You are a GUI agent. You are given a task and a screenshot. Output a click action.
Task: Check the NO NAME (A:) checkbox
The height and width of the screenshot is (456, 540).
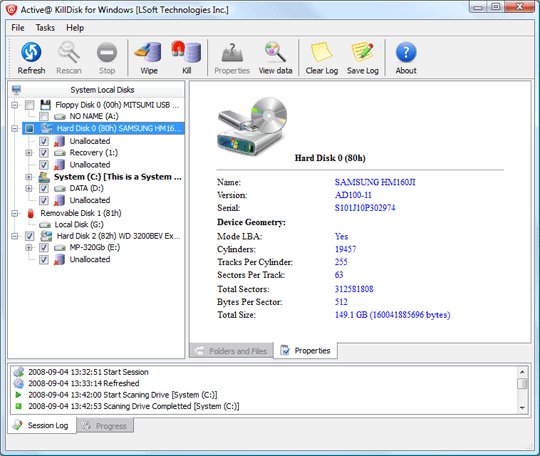pos(44,116)
